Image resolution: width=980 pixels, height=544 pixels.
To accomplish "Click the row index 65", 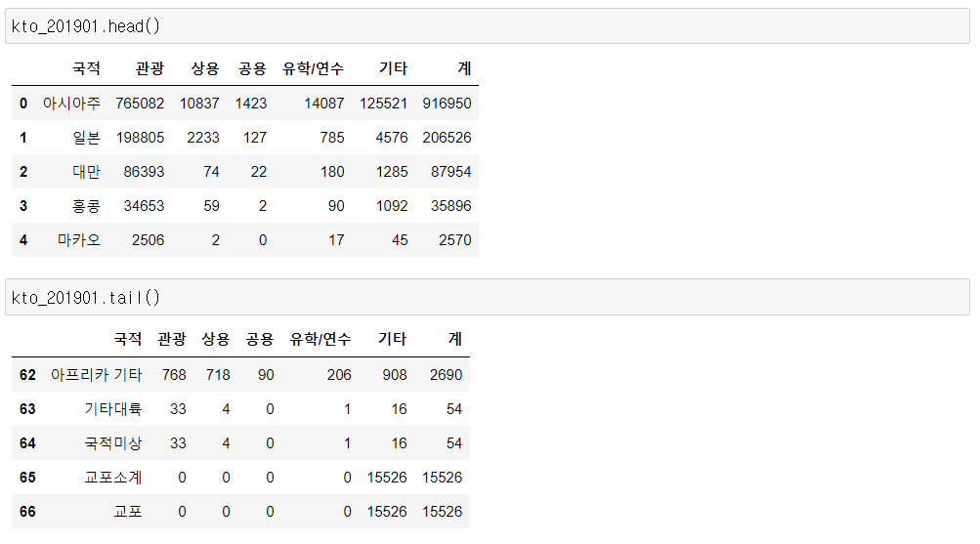I will [27, 478].
